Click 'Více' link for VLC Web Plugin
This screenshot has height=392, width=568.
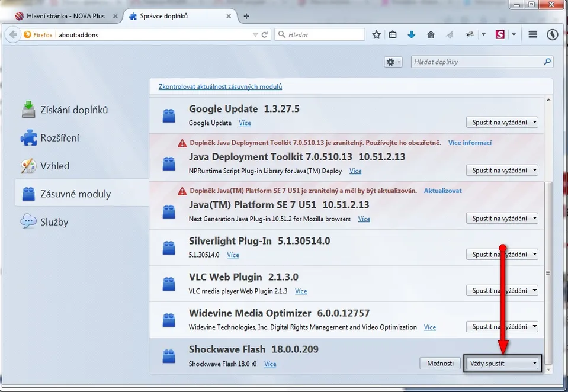point(301,291)
